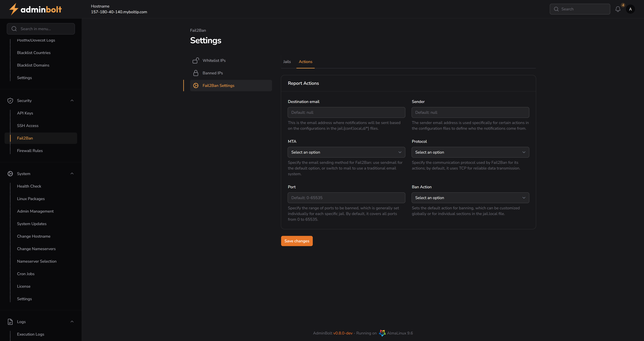This screenshot has width=644, height=341.
Task: Open the Ban Action dropdown
Action: coord(470,198)
